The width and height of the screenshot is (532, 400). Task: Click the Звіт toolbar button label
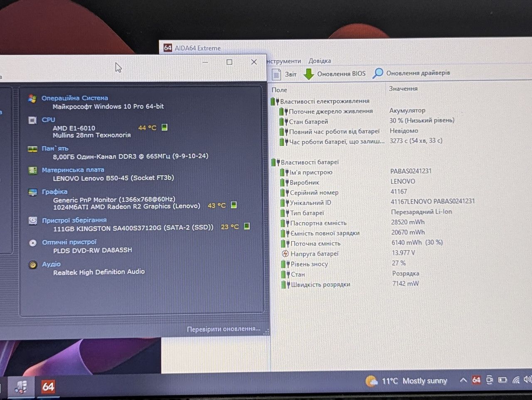point(291,74)
